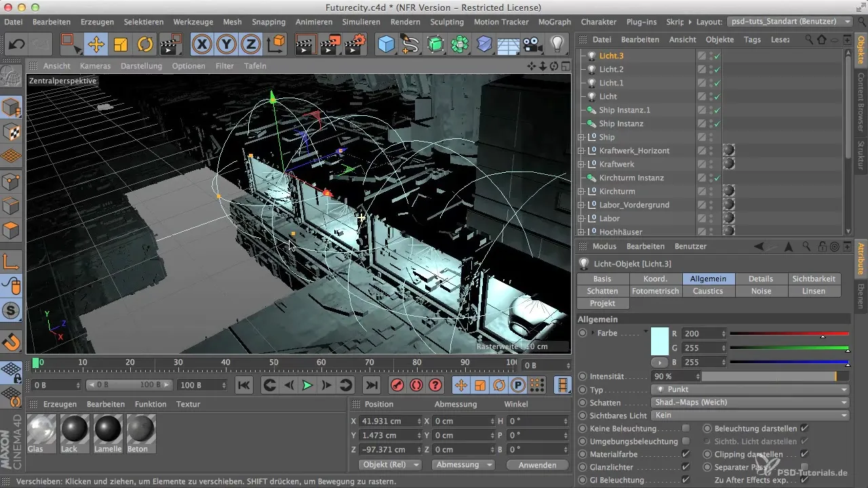
Task: Select the Live Selection tool
Action: point(70,45)
